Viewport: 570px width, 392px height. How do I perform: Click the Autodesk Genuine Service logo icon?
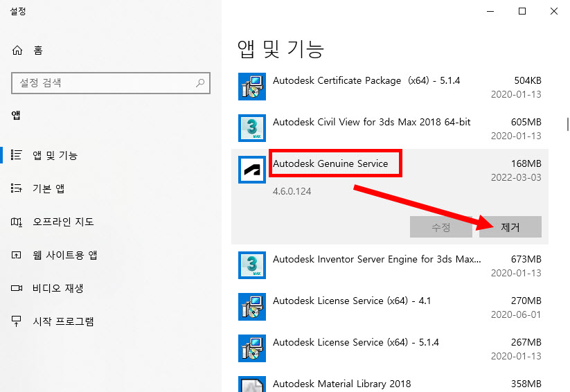click(252, 170)
